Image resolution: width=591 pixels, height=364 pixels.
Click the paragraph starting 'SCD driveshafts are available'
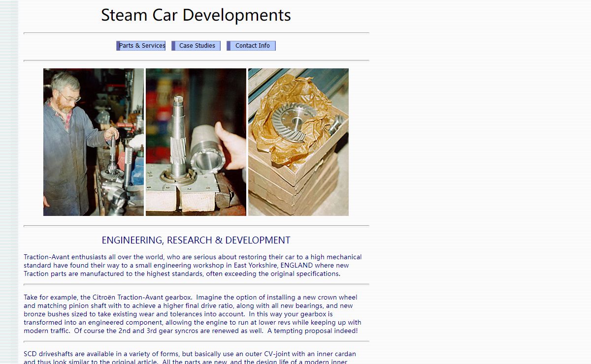[x=190, y=358]
